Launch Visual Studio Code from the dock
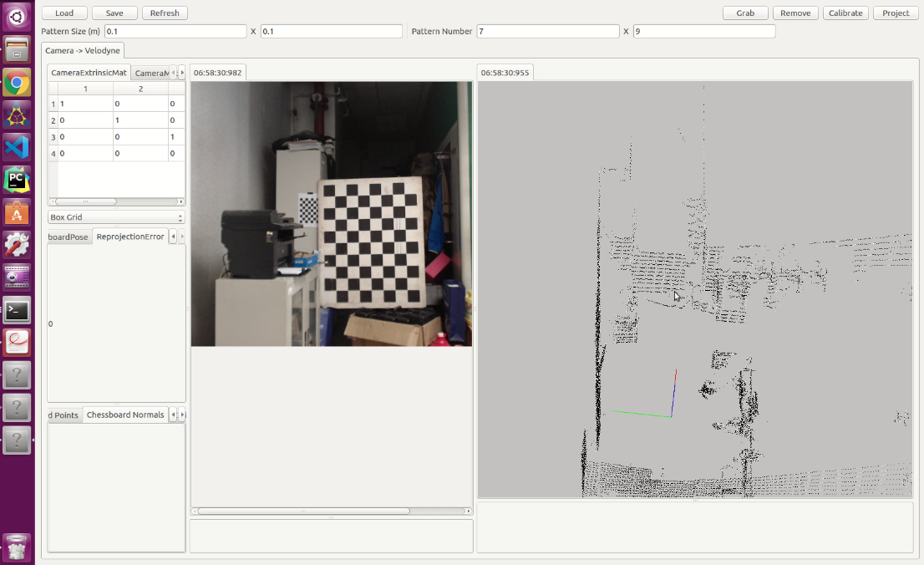 [x=17, y=147]
